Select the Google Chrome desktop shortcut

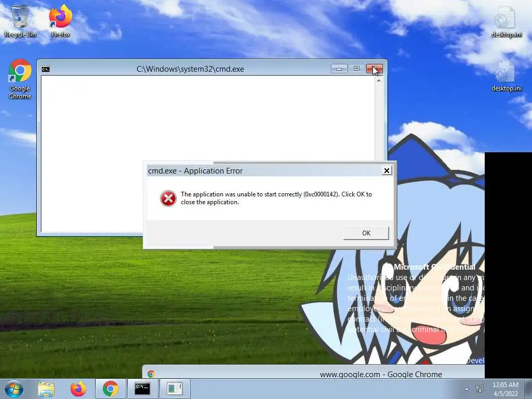click(x=20, y=79)
